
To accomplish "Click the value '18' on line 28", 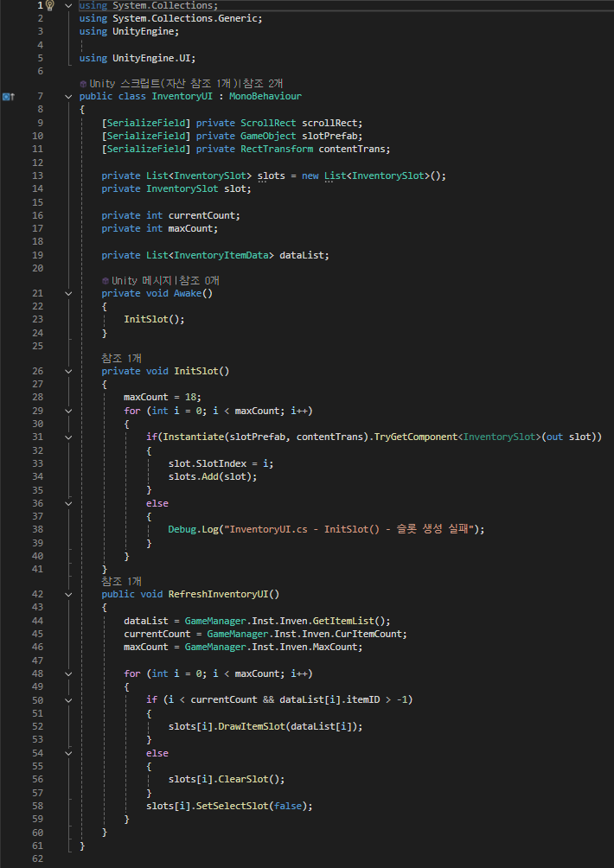I will coord(190,398).
